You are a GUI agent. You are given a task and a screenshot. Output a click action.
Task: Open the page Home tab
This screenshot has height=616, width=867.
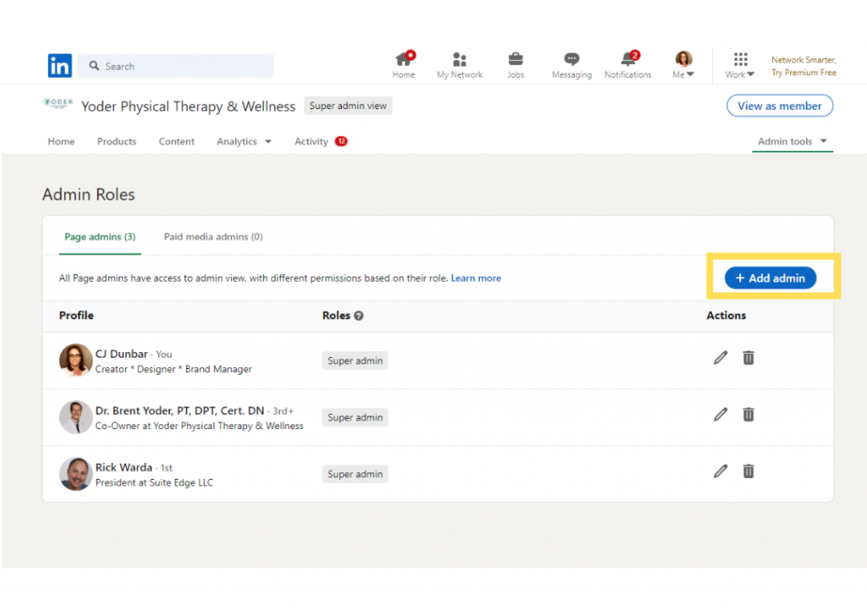point(61,141)
